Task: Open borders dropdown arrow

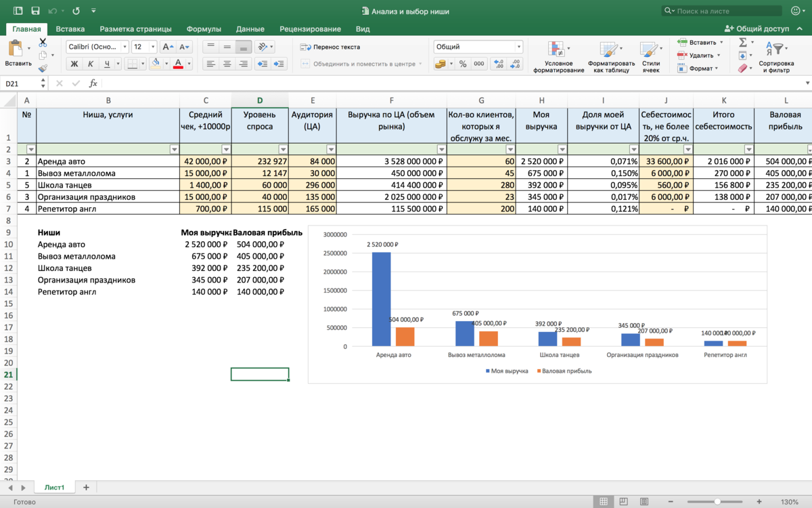Action: [143, 64]
